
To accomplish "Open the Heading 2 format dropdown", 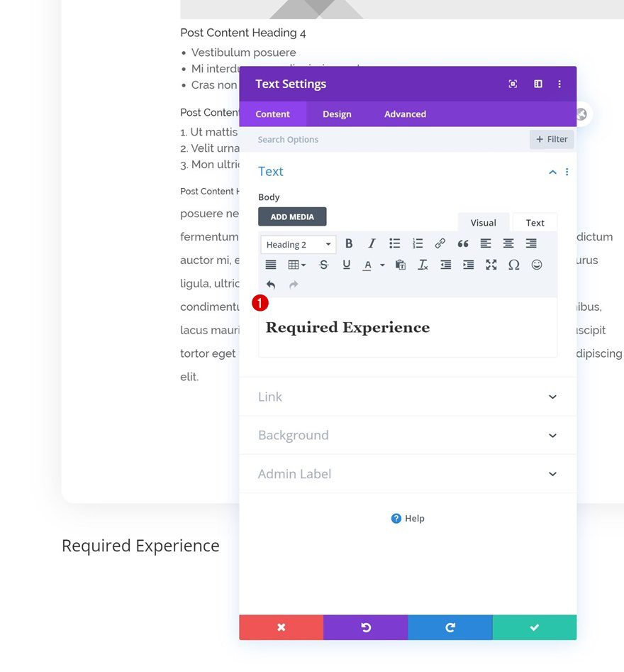I will 298,243.
